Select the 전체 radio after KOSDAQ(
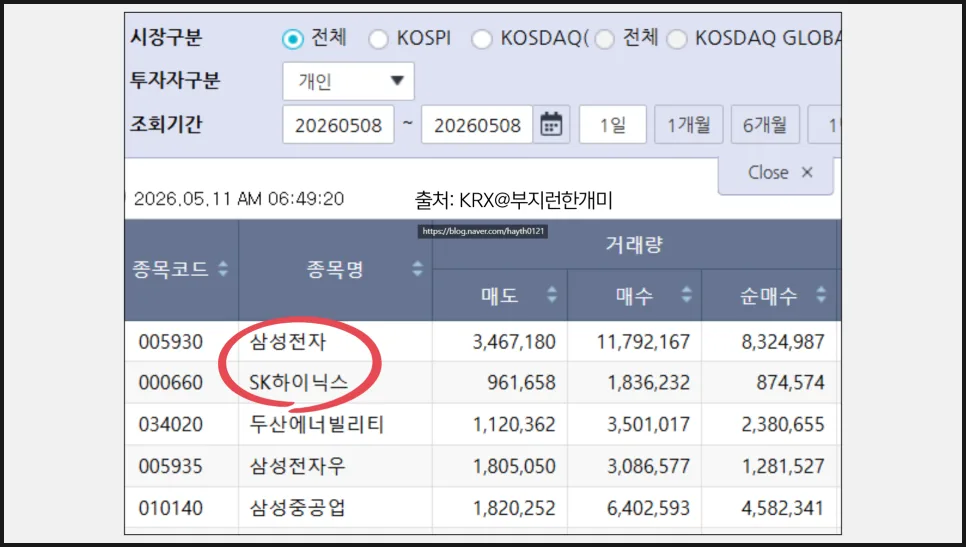 click(x=605, y=39)
